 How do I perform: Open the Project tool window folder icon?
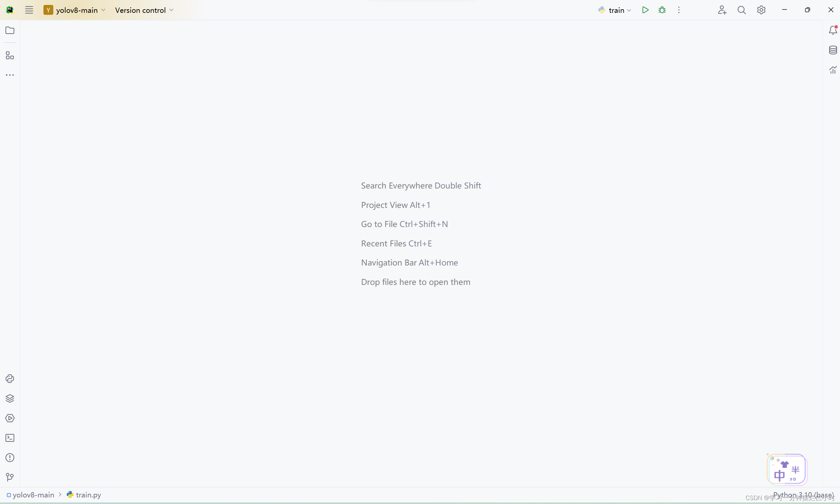[x=10, y=31]
